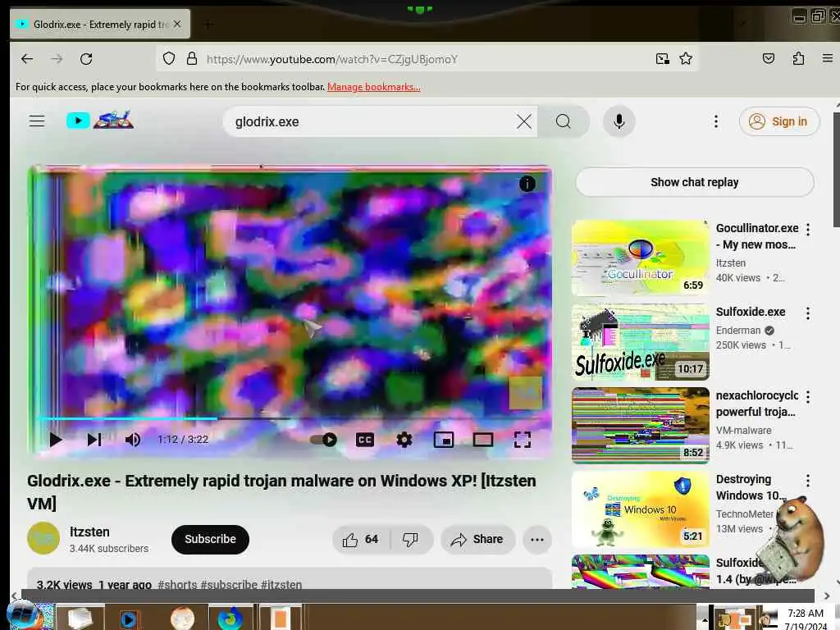This screenshot has width=840, height=630.
Task: Open the Windows Start orb
Action: 21,616
